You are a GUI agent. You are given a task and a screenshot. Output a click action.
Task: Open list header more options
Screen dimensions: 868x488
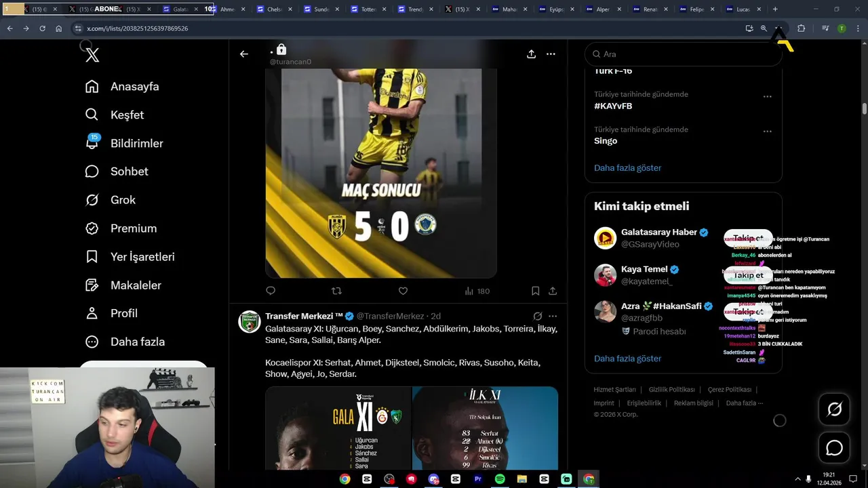point(551,54)
